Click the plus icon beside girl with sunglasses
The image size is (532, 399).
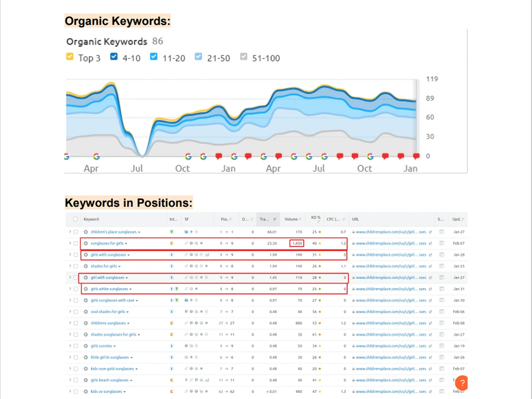click(x=86, y=278)
